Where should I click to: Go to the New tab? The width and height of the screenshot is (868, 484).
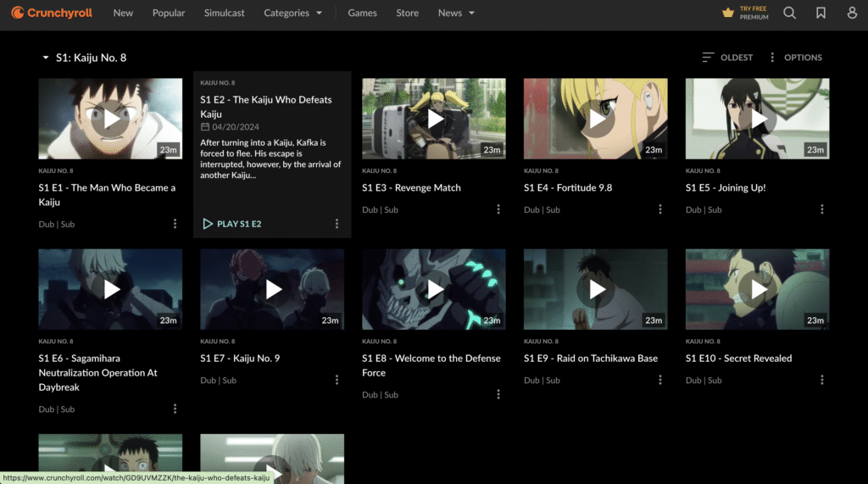(x=123, y=13)
